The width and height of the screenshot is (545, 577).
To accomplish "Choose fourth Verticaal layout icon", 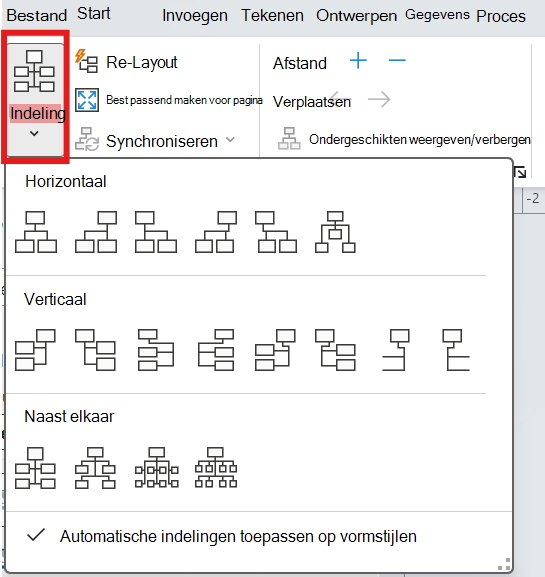I will pos(216,350).
